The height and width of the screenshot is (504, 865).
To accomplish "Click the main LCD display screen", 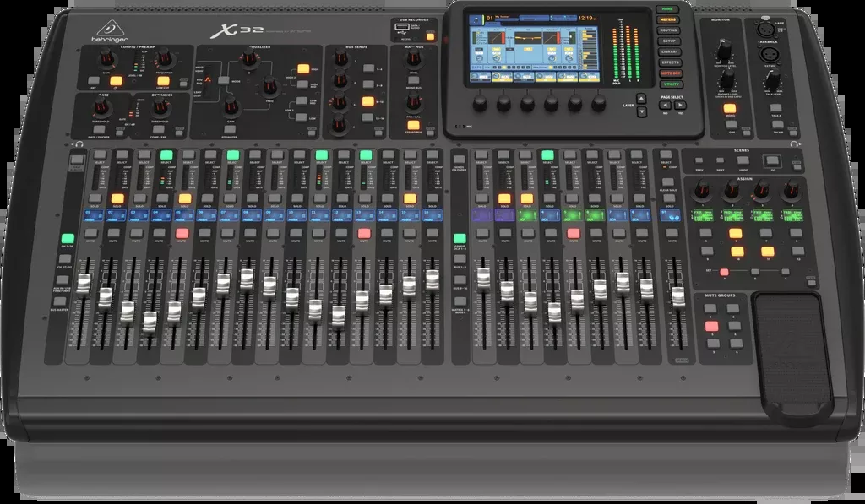I will click(535, 48).
